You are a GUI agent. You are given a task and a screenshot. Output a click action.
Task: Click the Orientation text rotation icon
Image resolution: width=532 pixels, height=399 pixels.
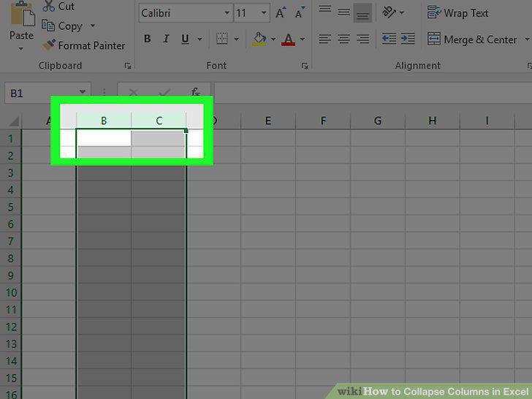coord(389,12)
